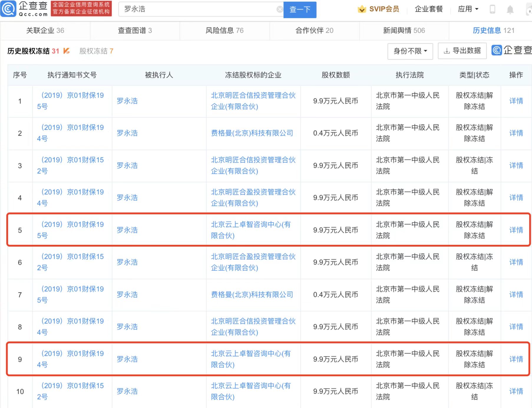Open the notification bell icon

pyautogui.click(x=510, y=10)
